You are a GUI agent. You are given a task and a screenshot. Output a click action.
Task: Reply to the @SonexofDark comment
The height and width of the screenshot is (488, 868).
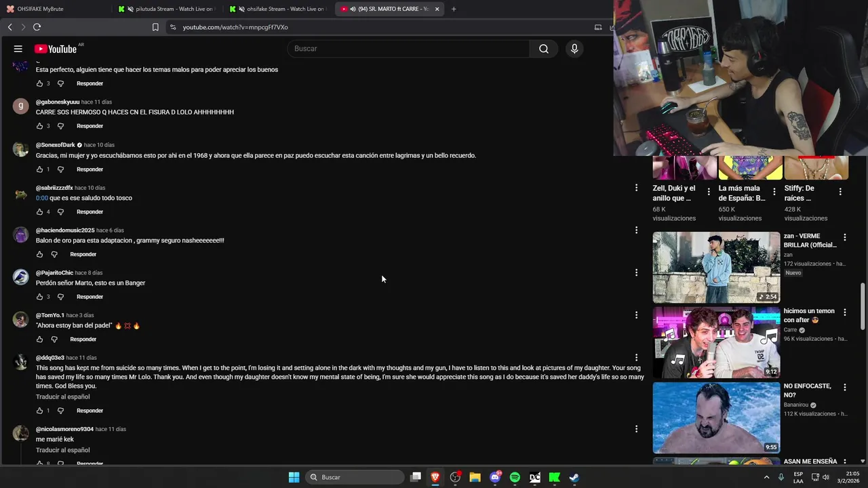coord(90,169)
